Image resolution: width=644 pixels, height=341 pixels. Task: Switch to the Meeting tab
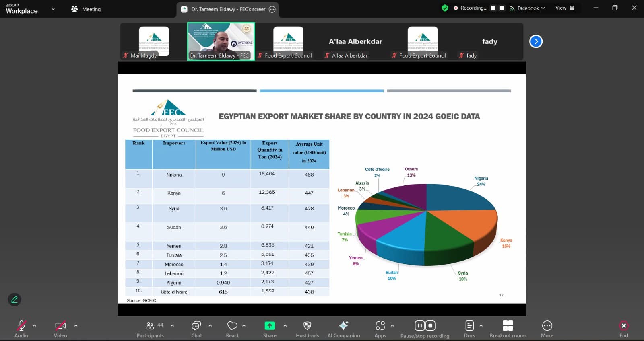86,9
